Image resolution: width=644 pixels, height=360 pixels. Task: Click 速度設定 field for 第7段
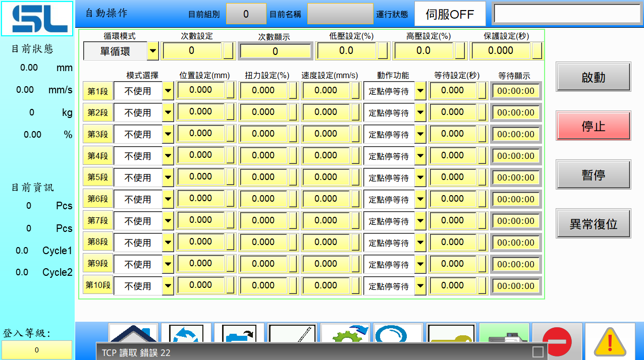326,220
